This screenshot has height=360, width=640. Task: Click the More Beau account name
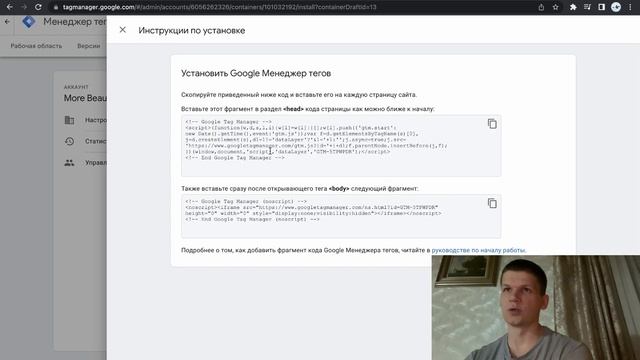point(85,98)
